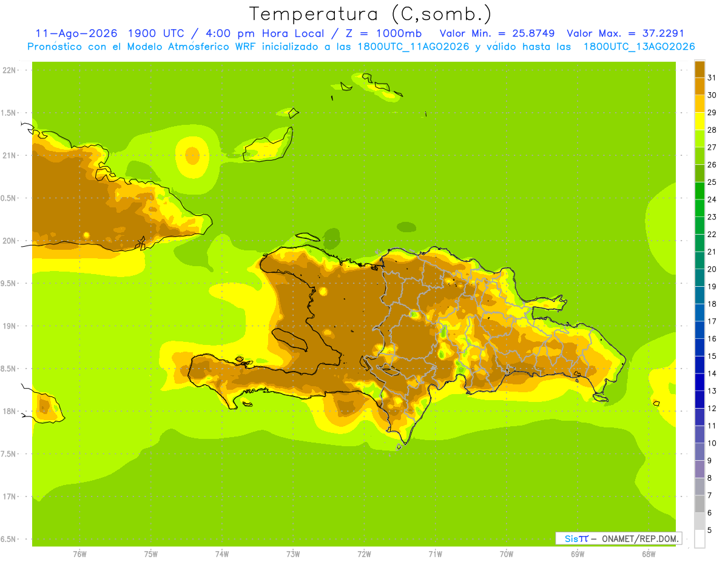This screenshot has height=562, width=728.
Task: Click the '71W' longitude axis label
Action: click(435, 554)
